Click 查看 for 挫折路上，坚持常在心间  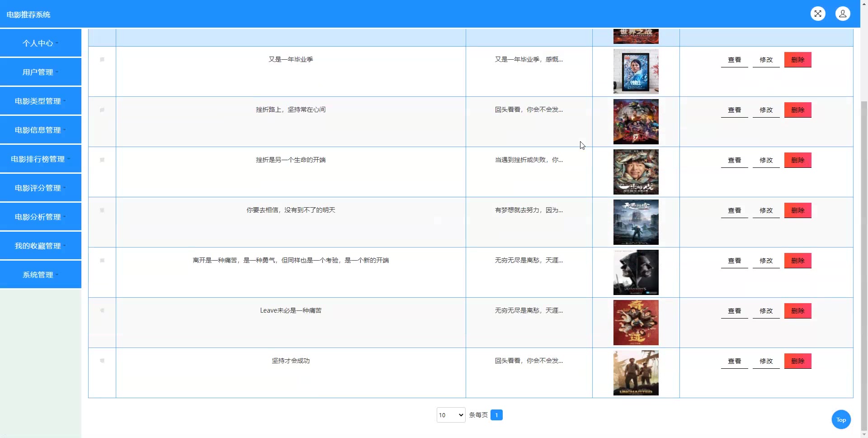pyautogui.click(x=734, y=110)
